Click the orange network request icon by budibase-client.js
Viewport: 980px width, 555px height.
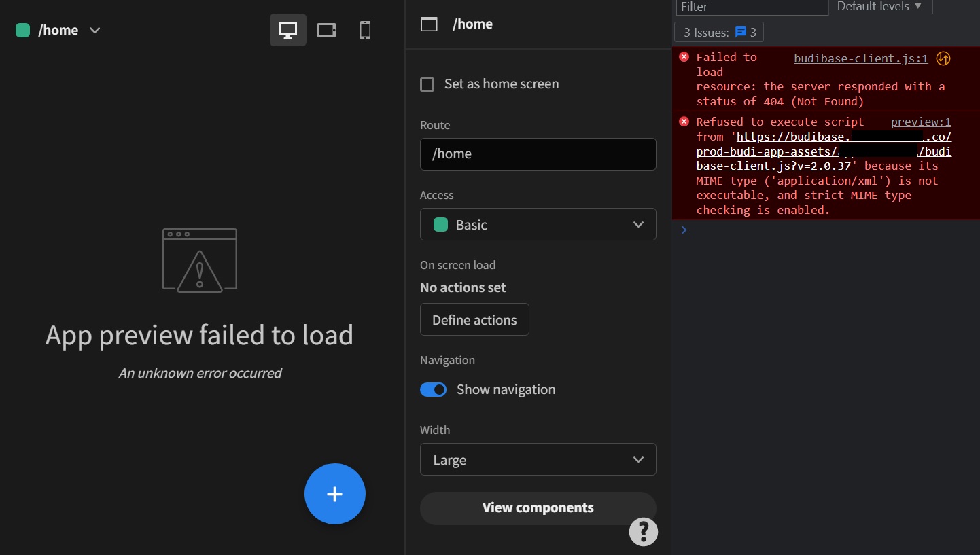tap(943, 58)
